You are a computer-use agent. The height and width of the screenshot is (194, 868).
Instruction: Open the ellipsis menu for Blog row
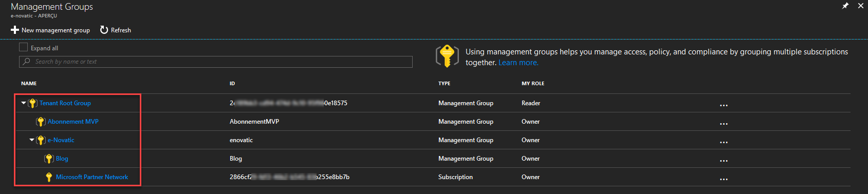pos(724,161)
